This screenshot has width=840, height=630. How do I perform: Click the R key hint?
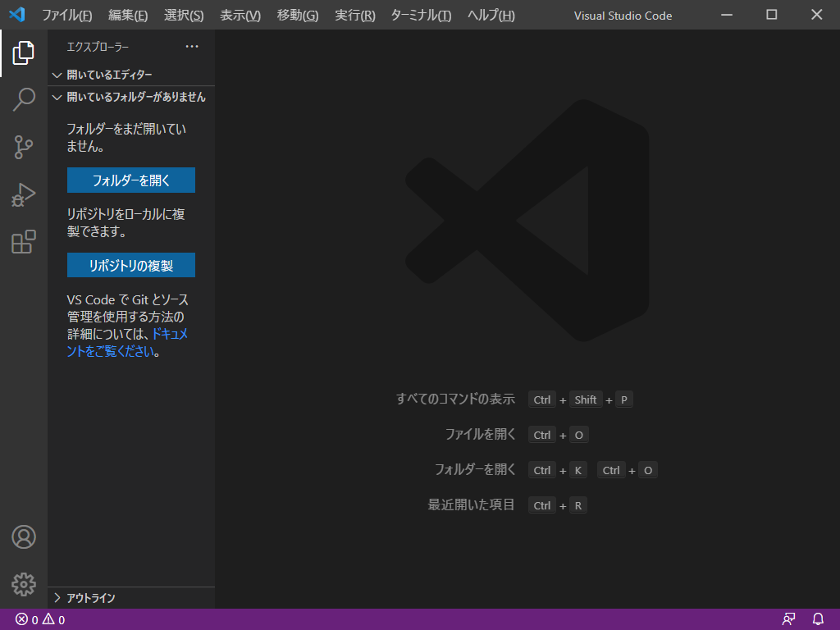(x=578, y=505)
